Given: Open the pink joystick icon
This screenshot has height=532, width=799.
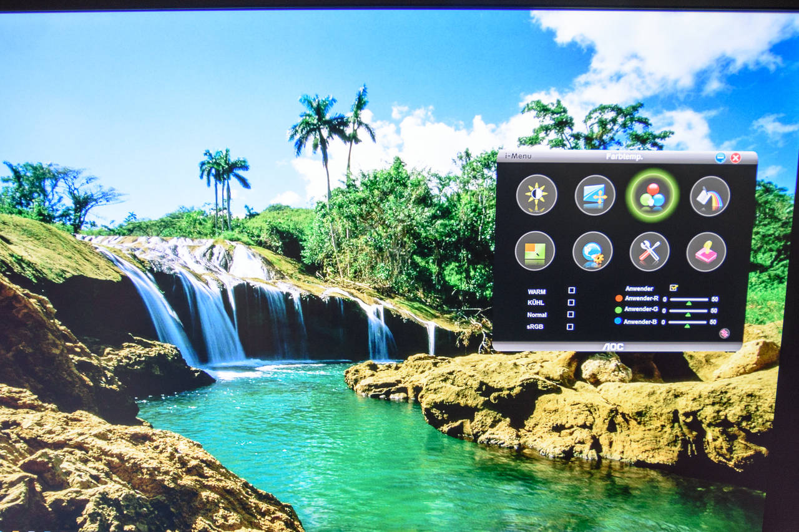Looking at the screenshot, I should click(x=707, y=252).
